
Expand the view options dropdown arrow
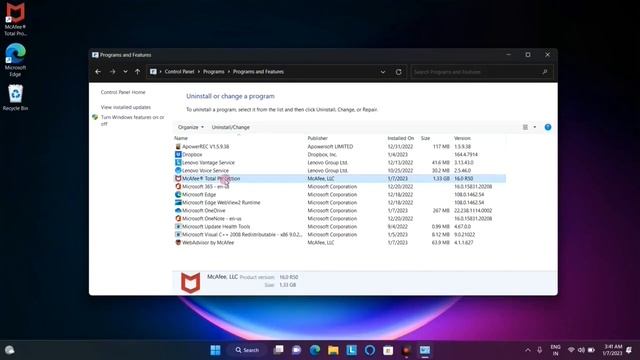[535, 127]
